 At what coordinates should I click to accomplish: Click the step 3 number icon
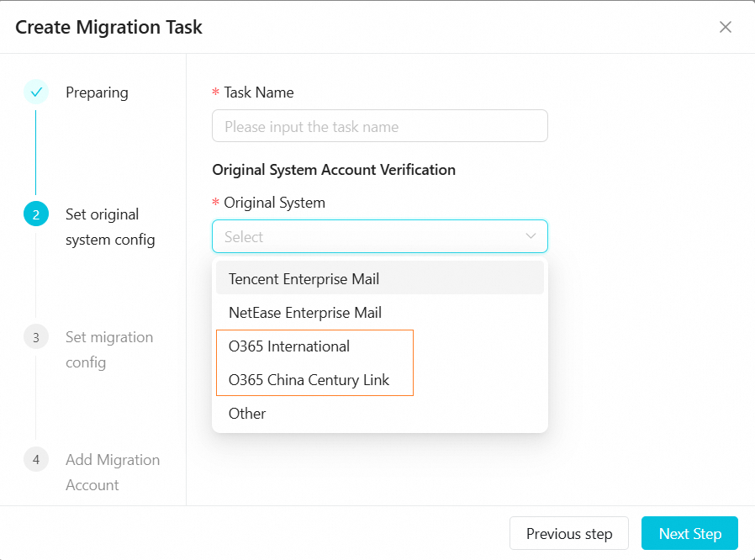[x=36, y=337]
